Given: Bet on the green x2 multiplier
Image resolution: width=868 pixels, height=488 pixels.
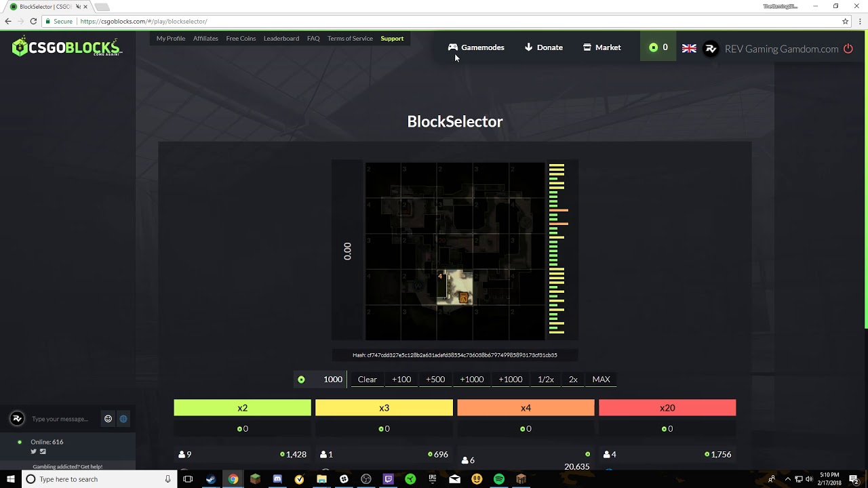Looking at the screenshot, I should pos(242,408).
